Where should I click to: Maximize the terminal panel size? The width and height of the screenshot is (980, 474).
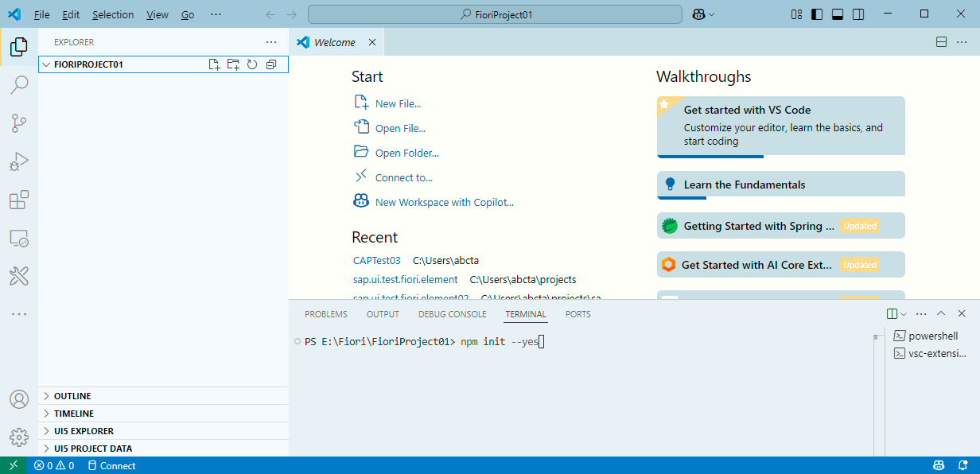coord(941,314)
